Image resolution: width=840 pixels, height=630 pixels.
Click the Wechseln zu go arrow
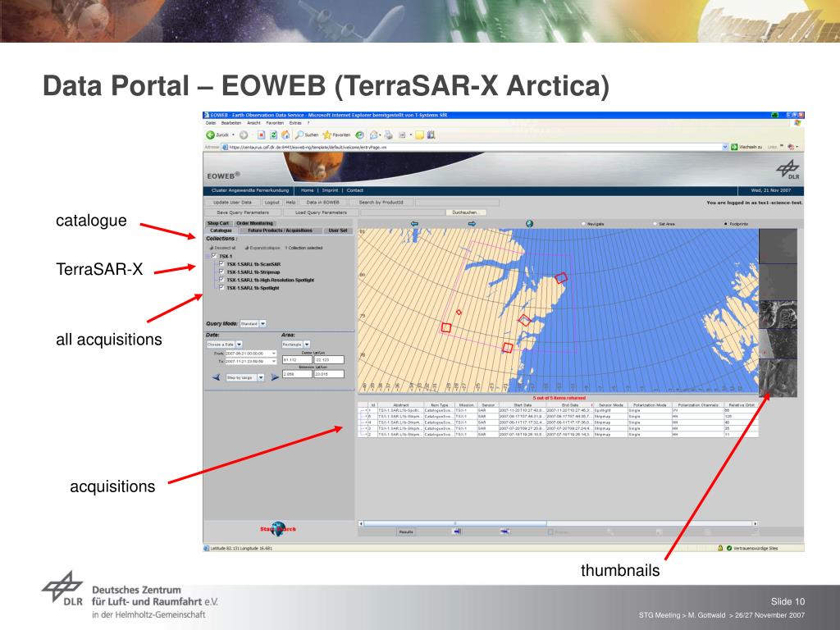[734, 147]
